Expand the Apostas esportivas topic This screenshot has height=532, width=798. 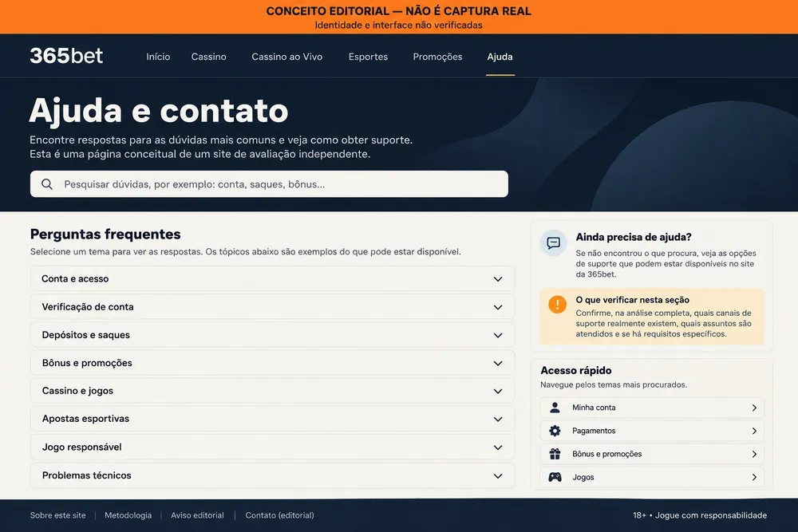click(272, 419)
